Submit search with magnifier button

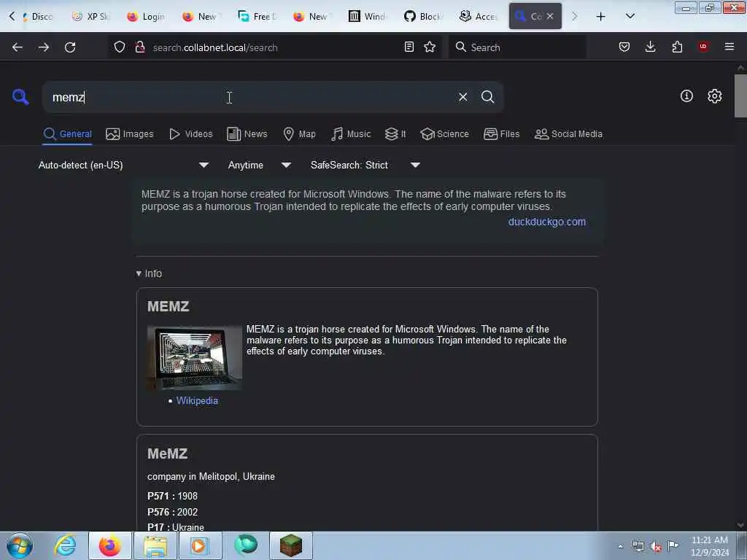[487, 97]
